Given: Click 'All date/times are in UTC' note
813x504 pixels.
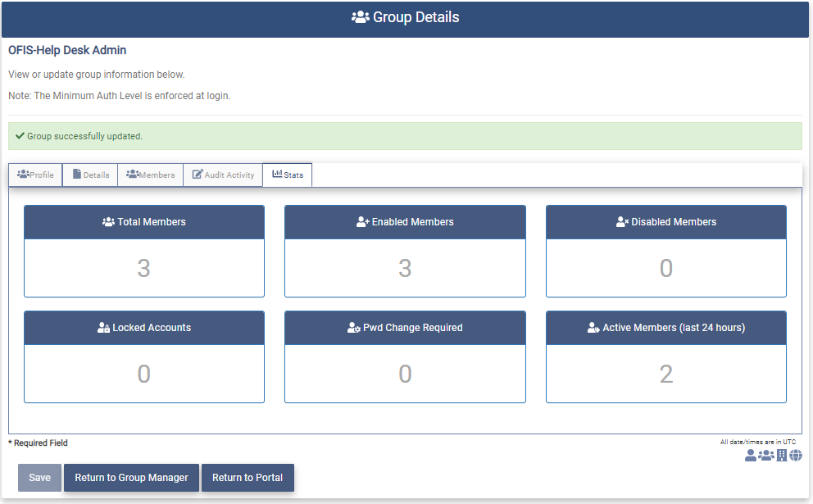Looking at the screenshot, I should [757, 442].
